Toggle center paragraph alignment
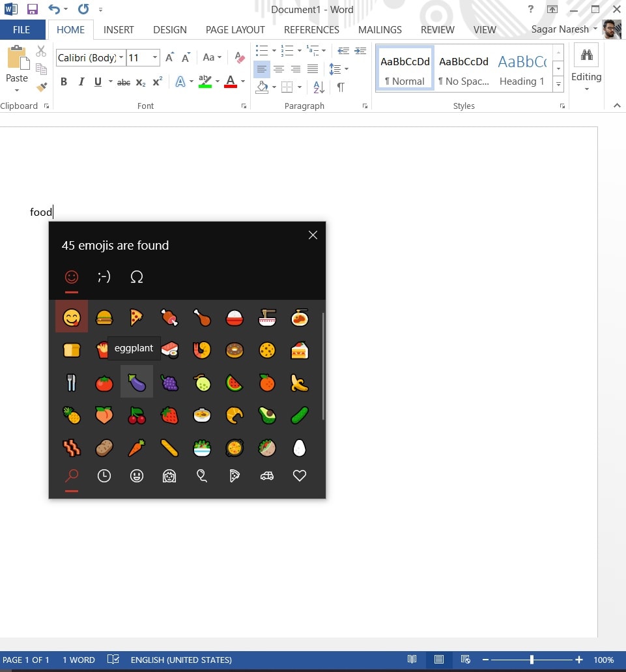626x672 pixels. click(x=278, y=69)
